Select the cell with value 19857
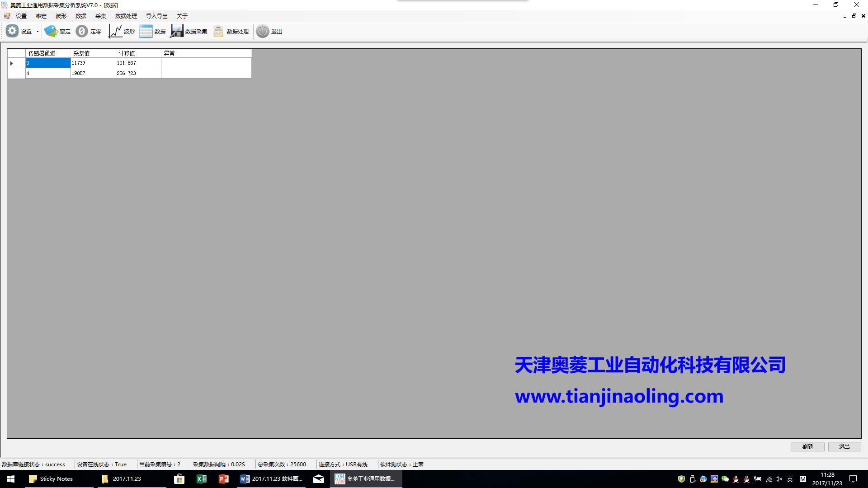Screen dimensions: 868x488 pyautogui.click(x=93, y=73)
